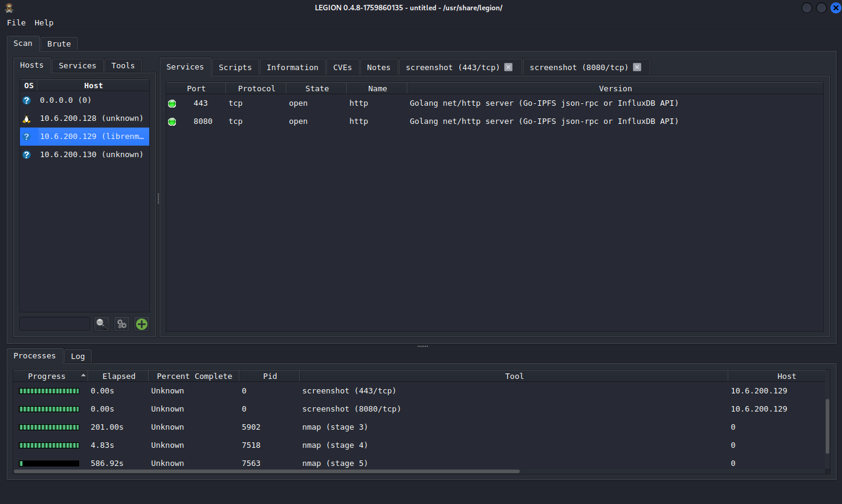
Task: Click the green open-state icon for port 443
Action: coord(172,103)
